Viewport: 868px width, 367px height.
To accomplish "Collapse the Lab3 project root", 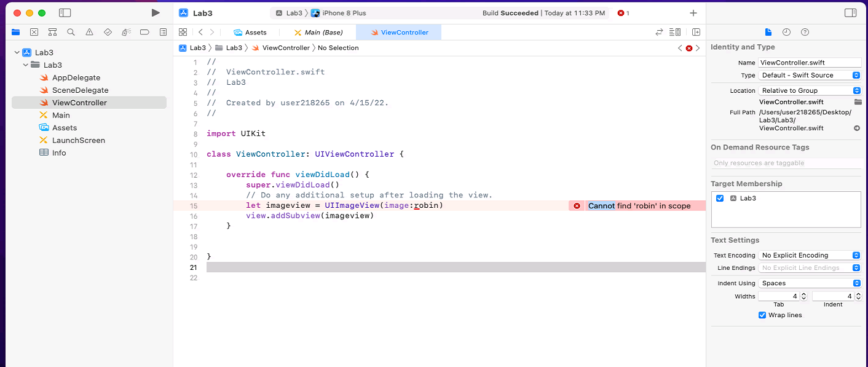I will coord(17,53).
